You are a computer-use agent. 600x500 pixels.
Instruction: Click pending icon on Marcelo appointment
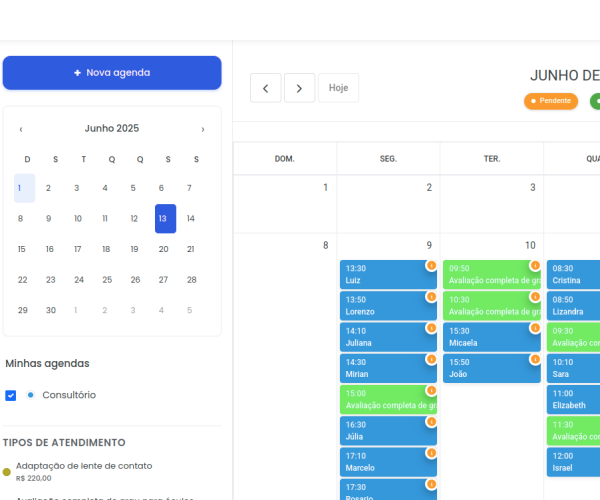[431, 453]
